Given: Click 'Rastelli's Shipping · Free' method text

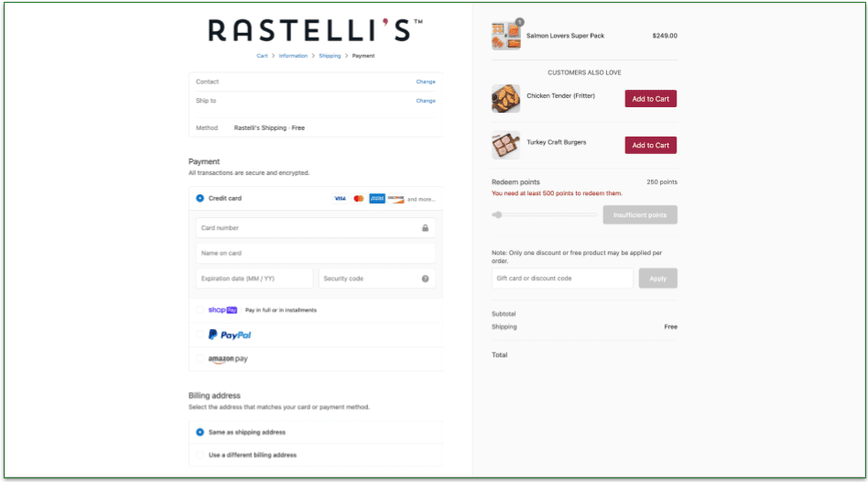Looking at the screenshot, I should [x=269, y=128].
